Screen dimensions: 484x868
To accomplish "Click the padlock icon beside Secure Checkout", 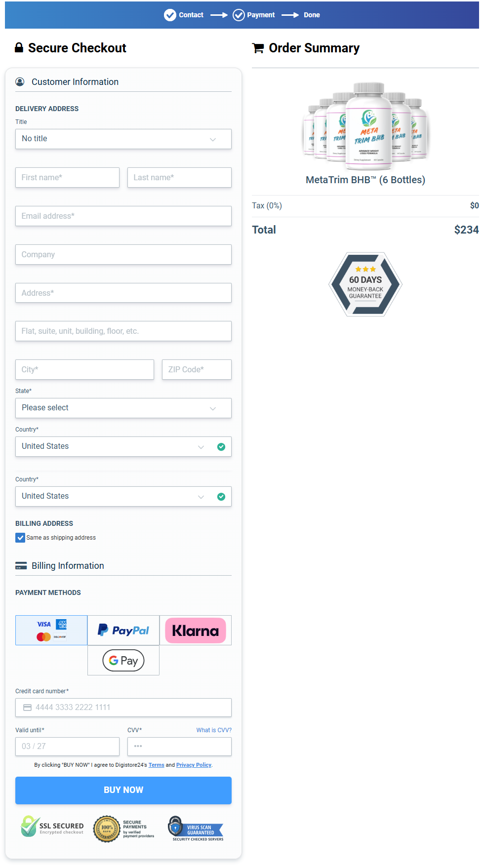I will point(19,48).
